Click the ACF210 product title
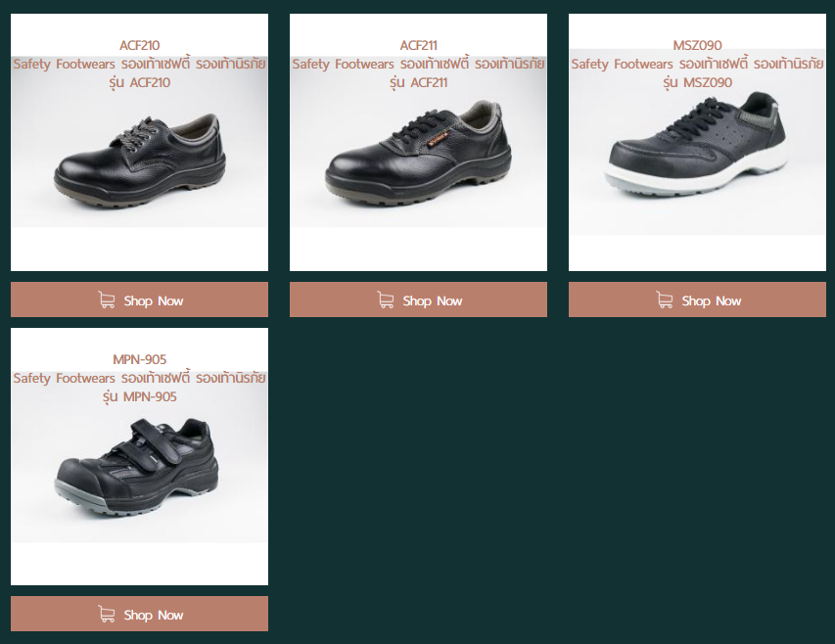Image resolution: width=835 pixels, height=644 pixels. tap(140, 45)
